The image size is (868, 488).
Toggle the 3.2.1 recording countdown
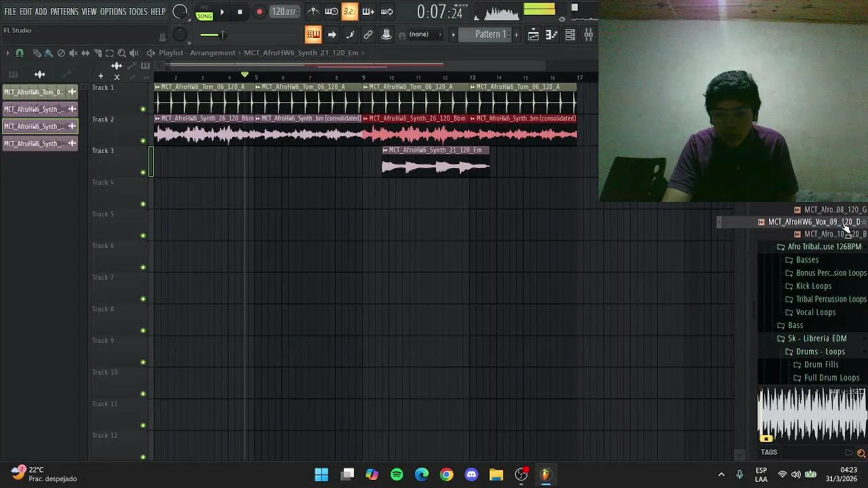pyautogui.click(x=349, y=12)
